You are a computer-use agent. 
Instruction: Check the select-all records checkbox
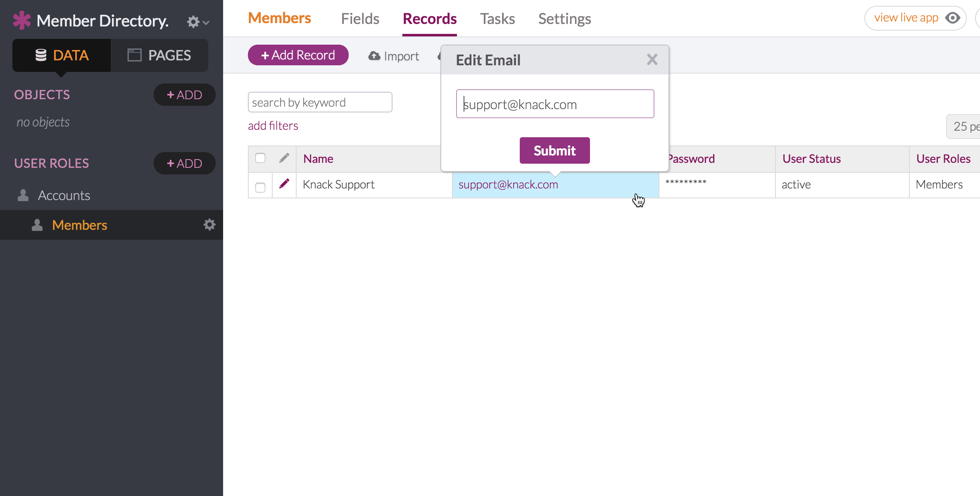click(x=260, y=158)
